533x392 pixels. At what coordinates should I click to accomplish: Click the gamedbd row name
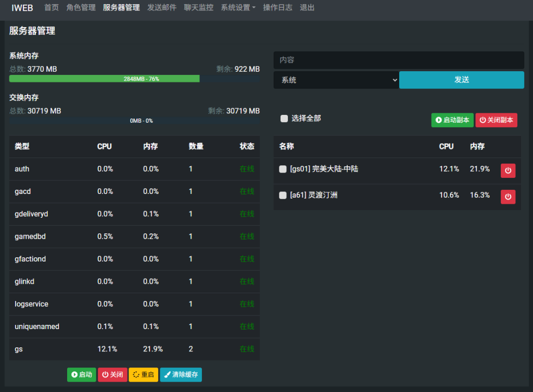coord(30,237)
